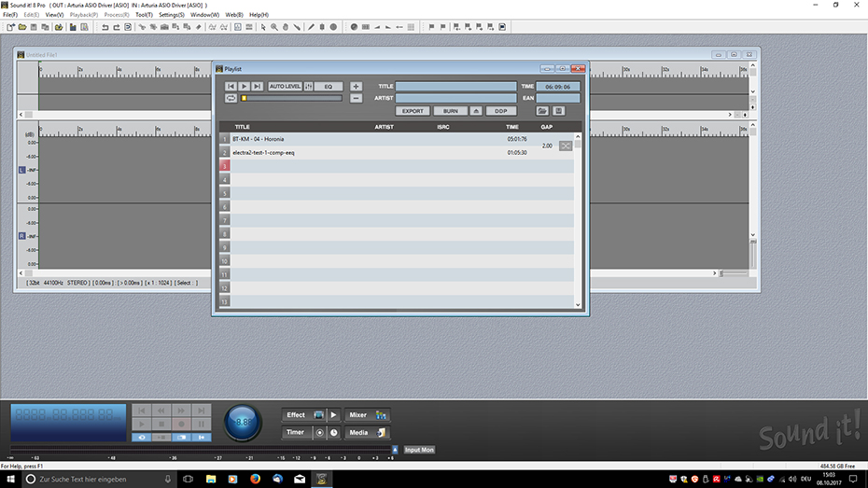Screen dimensions: 868x488
Task: Remove a track with the minus button
Action: 356,98
